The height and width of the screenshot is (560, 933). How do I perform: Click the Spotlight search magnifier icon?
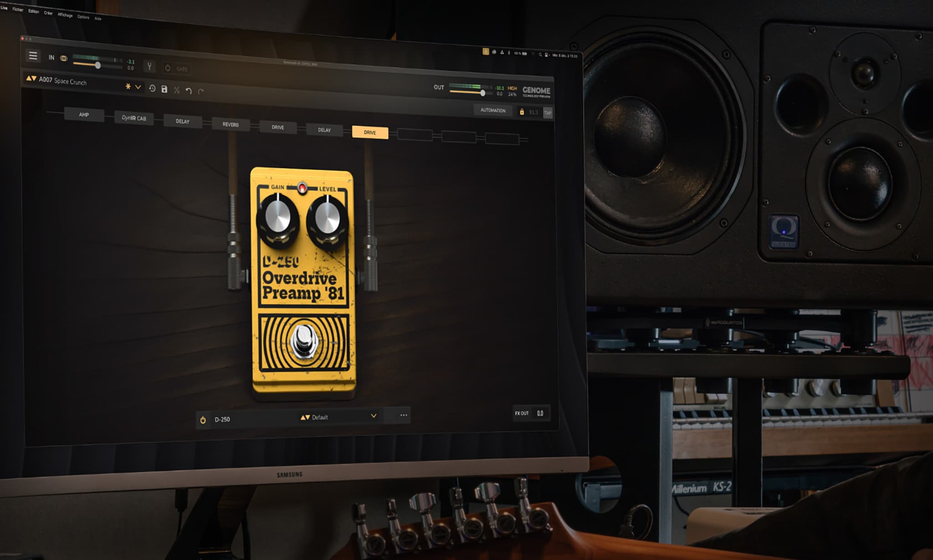point(540,55)
